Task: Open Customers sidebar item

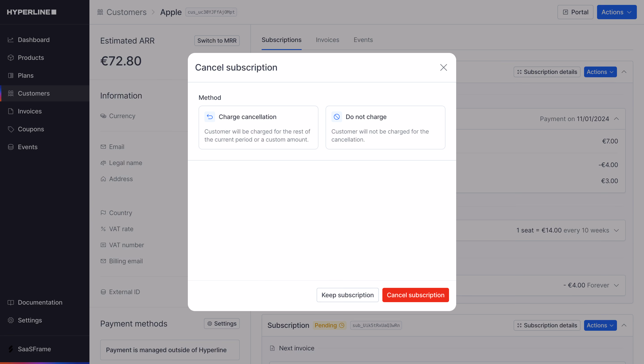Action: (44, 93)
